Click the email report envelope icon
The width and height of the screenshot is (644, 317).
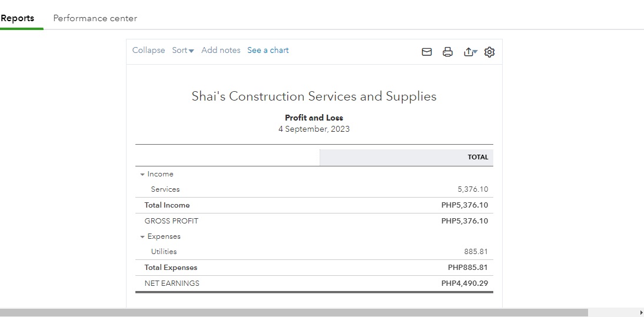click(427, 52)
